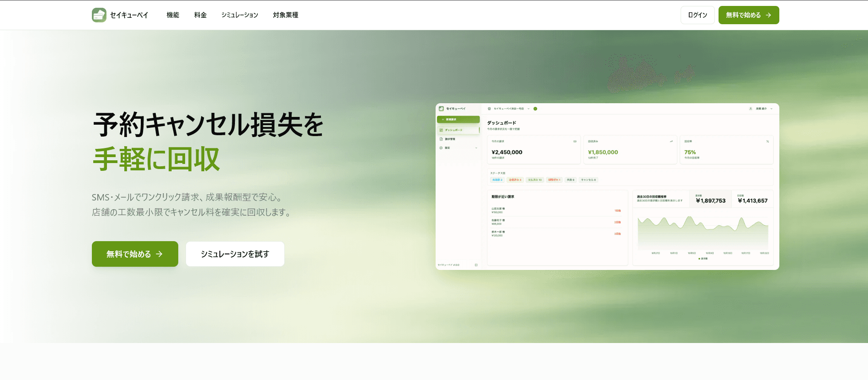Select the 送信済み 3 status badge

[515, 180]
